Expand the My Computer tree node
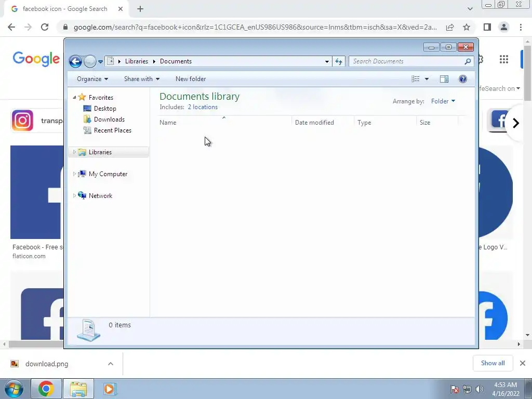This screenshot has width=532, height=399. tap(74, 174)
